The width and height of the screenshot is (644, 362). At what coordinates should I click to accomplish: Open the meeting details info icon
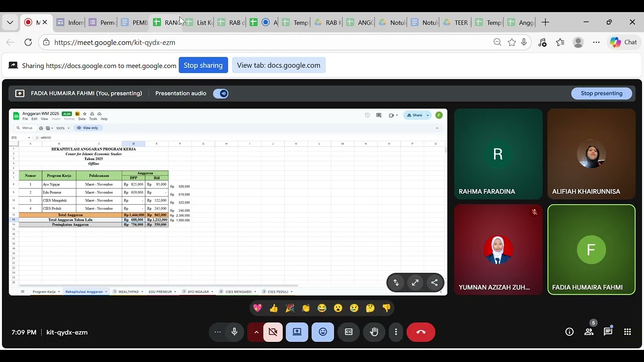pos(570,332)
